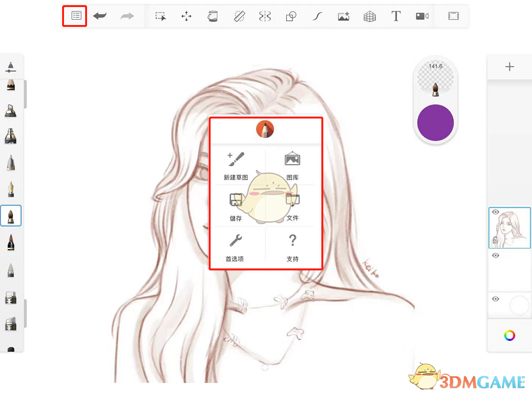Toggle visibility of the middle layer

(x=496, y=256)
